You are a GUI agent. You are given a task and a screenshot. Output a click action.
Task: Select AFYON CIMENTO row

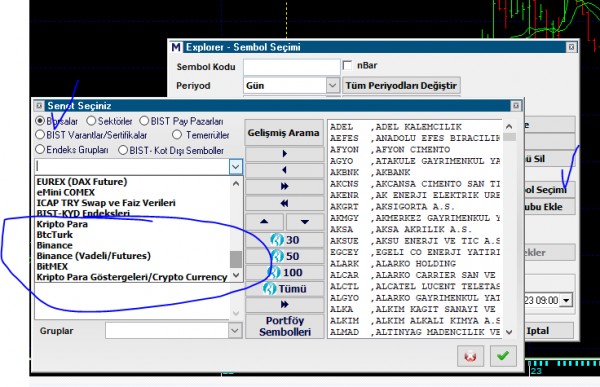click(415, 149)
